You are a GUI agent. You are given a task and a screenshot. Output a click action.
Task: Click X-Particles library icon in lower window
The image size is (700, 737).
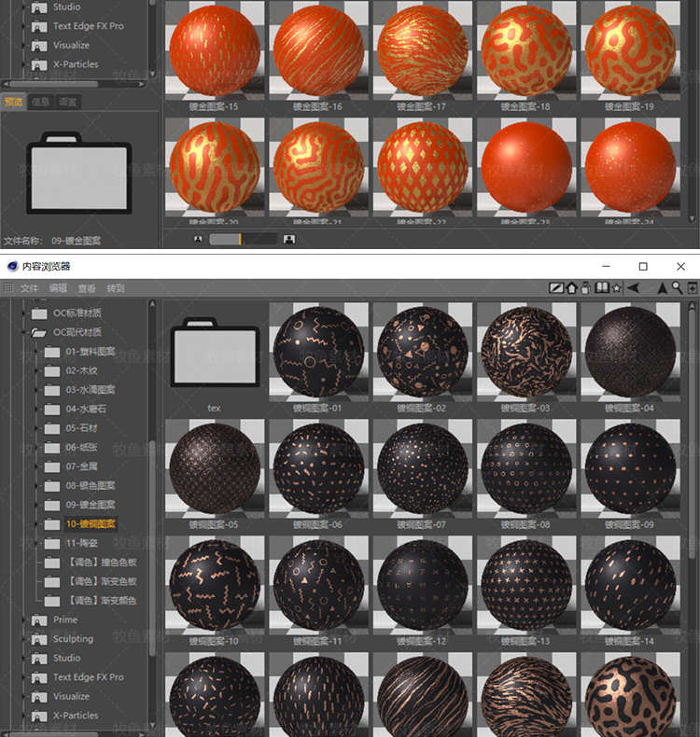(39, 716)
